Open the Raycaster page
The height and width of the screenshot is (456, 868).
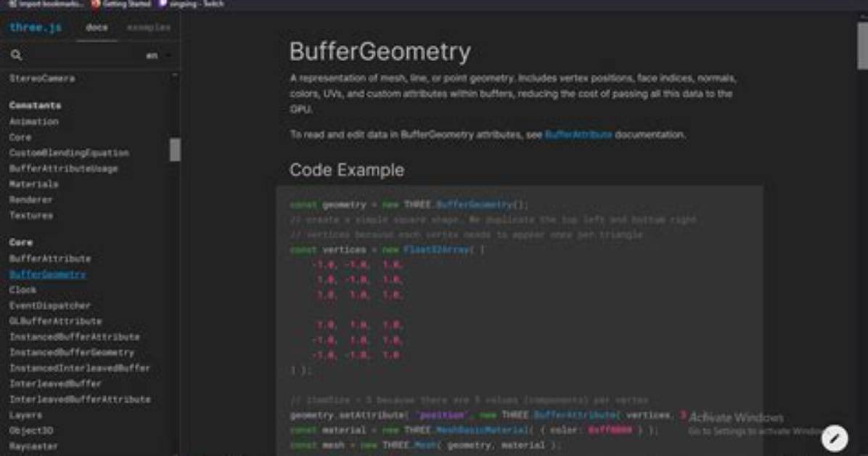(x=34, y=446)
